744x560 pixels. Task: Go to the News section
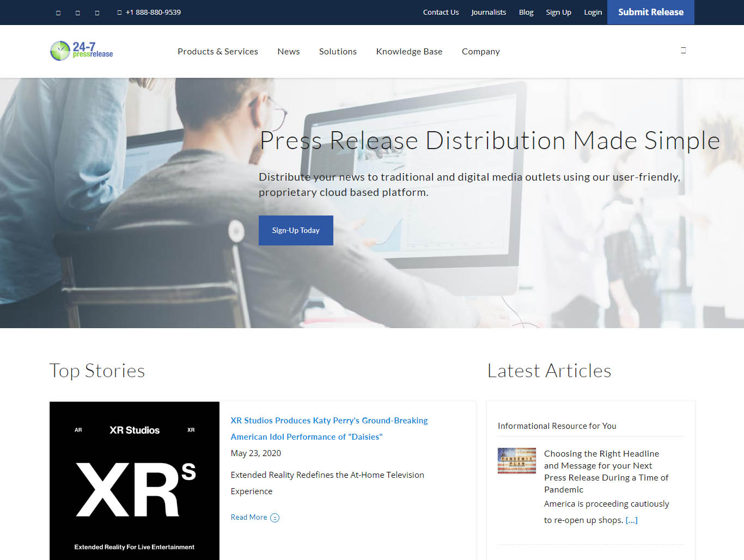pyautogui.click(x=288, y=52)
